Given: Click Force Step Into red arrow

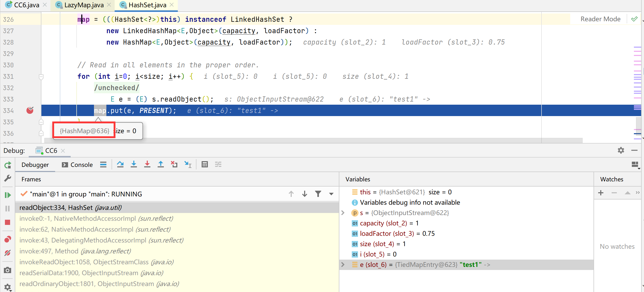Looking at the screenshot, I should (x=147, y=165).
